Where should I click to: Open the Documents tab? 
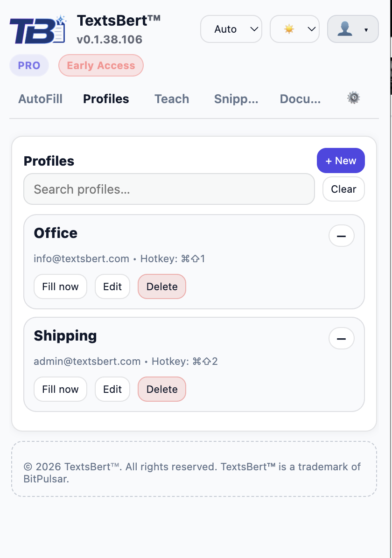pyautogui.click(x=301, y=99)
